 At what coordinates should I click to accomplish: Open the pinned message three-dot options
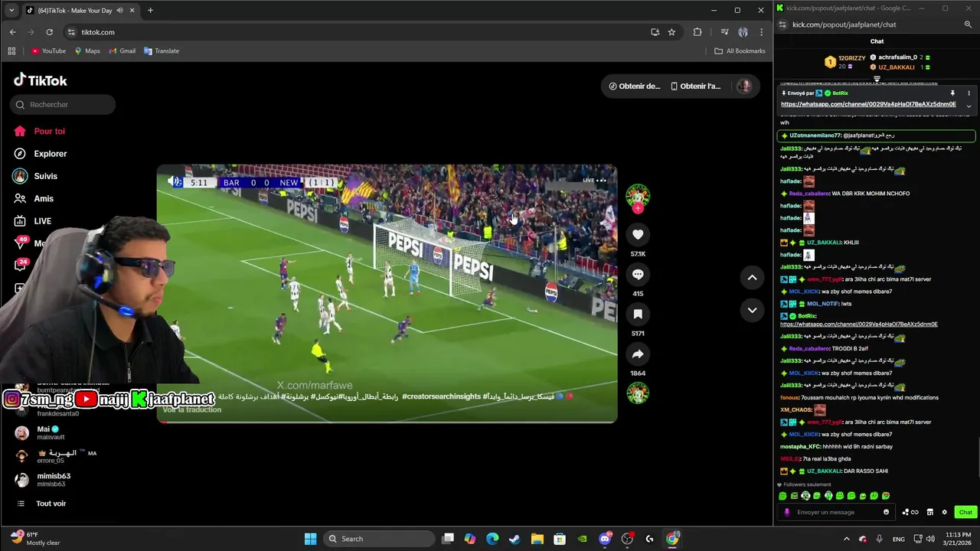pyautogui.click(x=969, y=93)
